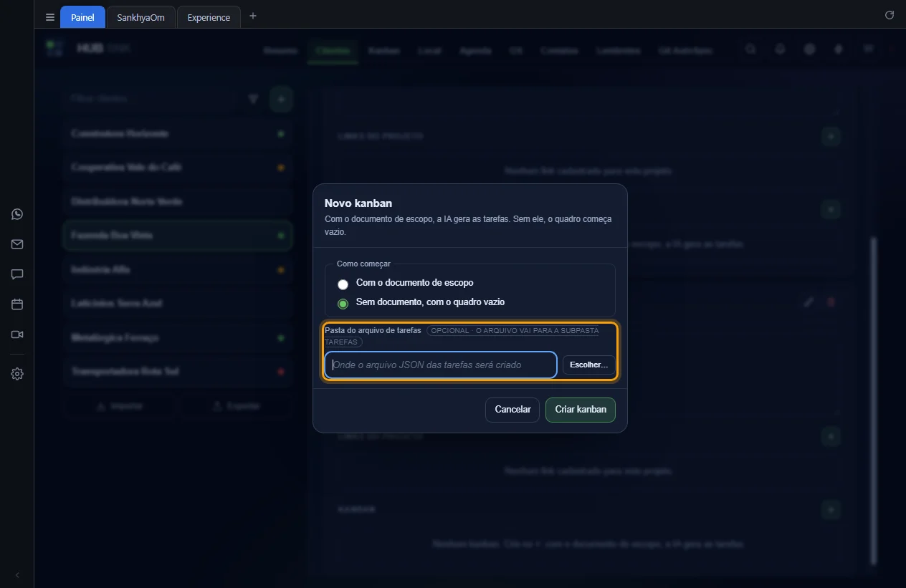Open the Kanban tab in the HUB navigation

383,51
